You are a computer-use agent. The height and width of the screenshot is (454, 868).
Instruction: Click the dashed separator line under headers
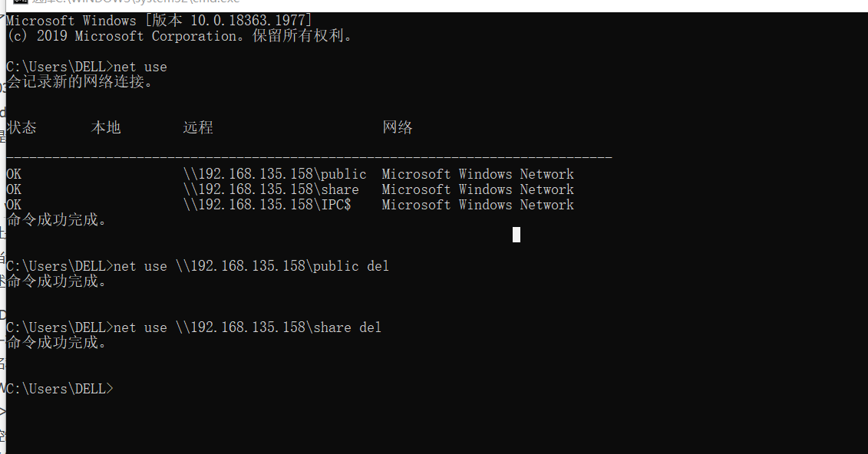309,158
